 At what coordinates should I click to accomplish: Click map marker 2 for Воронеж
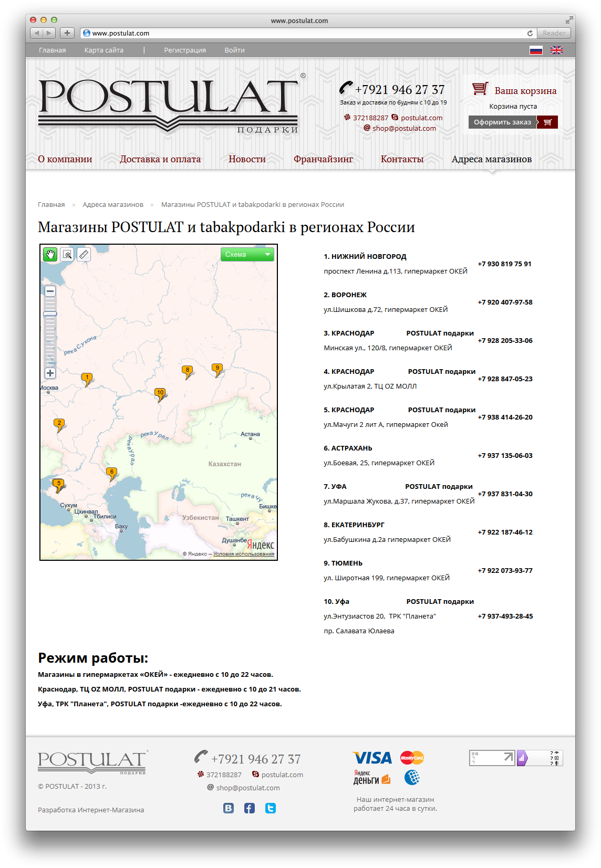click(59, 425)
